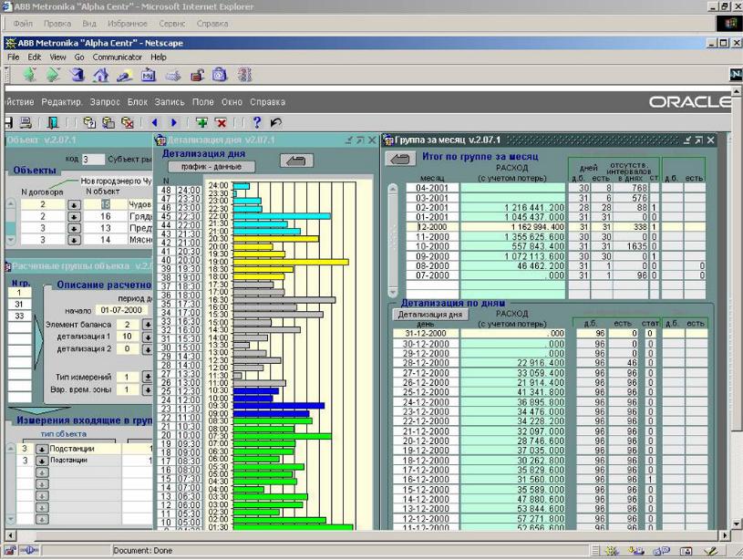Image resolution: width=743 pixels, height=560 pixels.
Task: Open Netscape Search icon
Action: click(125, 75)
